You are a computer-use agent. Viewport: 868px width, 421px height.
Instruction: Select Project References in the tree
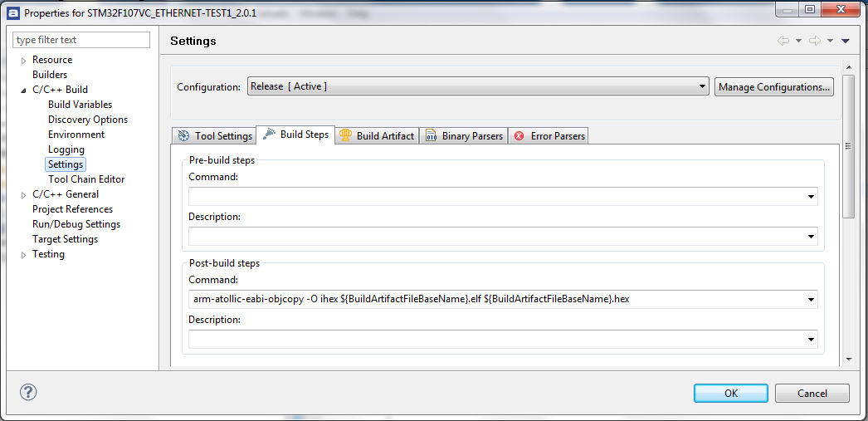72,208
